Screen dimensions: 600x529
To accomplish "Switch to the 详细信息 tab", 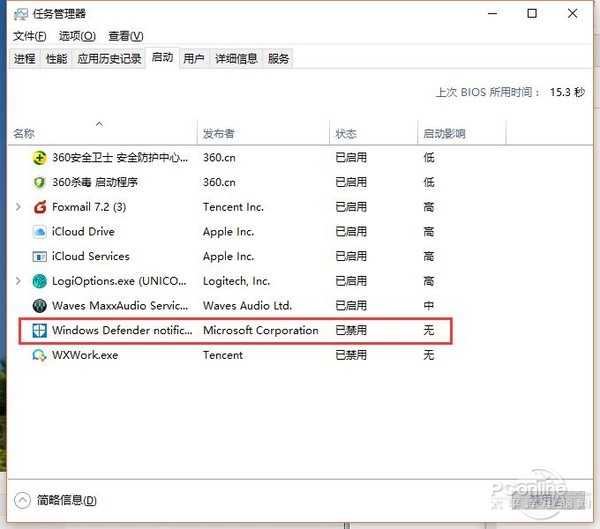I will (x=236, y=59).
